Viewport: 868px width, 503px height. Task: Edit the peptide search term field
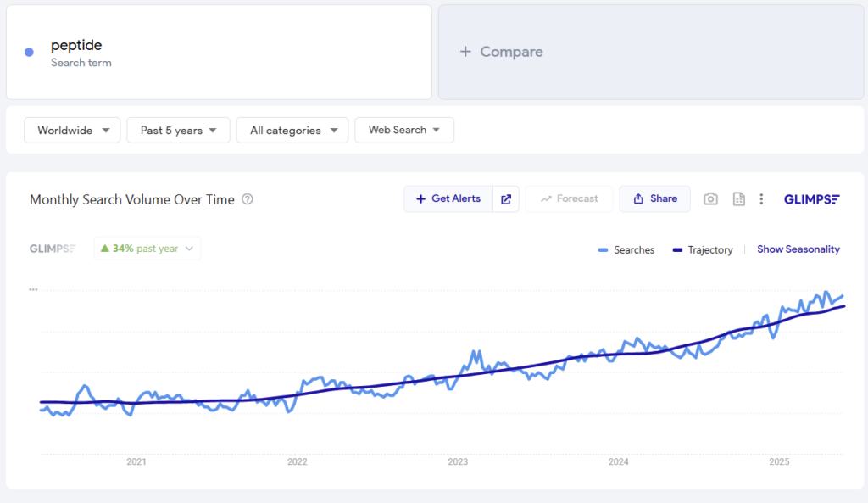[219, 52]
